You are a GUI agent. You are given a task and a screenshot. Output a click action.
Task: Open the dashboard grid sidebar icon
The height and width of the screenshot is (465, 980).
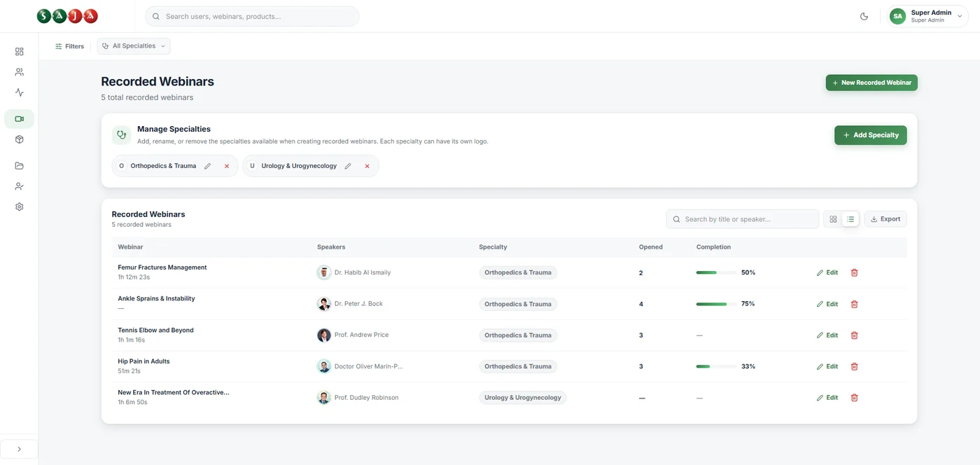[19, 51]
